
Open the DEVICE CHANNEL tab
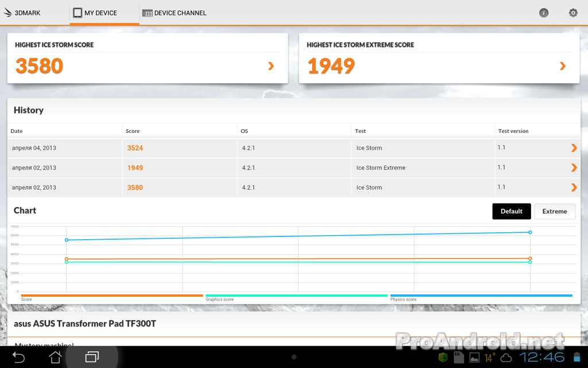175,13
